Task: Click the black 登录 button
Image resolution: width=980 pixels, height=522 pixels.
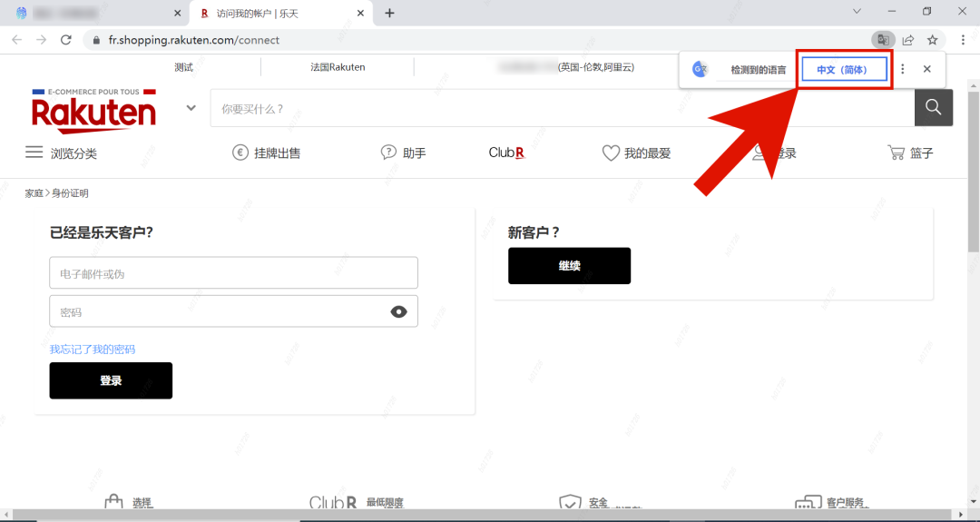Action: click(111, 380)
